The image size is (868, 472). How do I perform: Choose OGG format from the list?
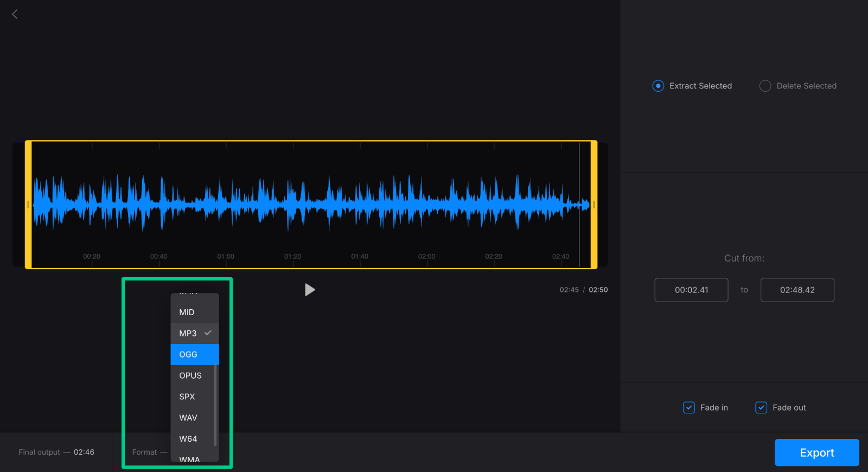click(x=195, y=354)
